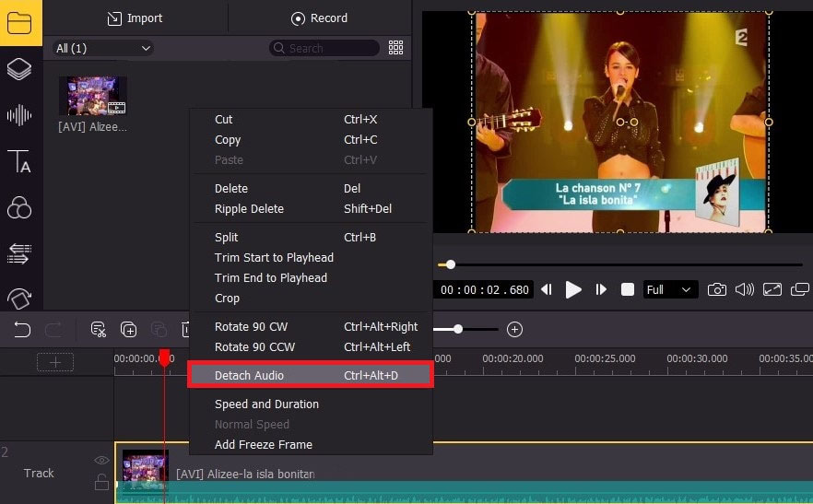Click the 00:00:25.000 ruler mark
Screen dimensions: 813x504
click(605, 358)
